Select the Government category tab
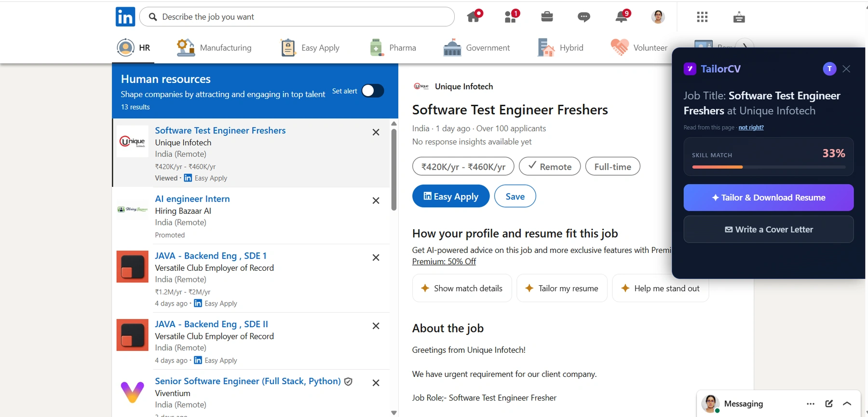868x417 pixels. (476, 48)
